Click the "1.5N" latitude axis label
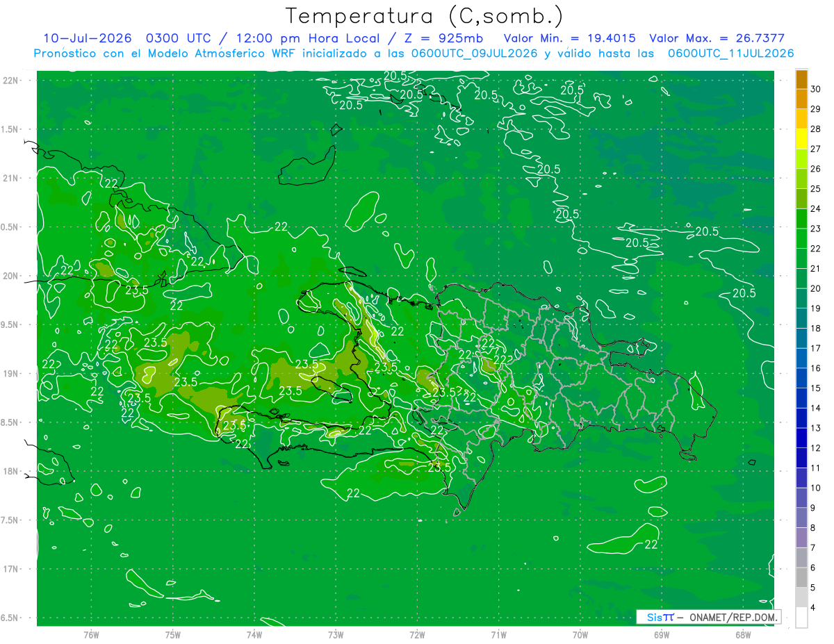834x644 pixels. click(10, 129)
